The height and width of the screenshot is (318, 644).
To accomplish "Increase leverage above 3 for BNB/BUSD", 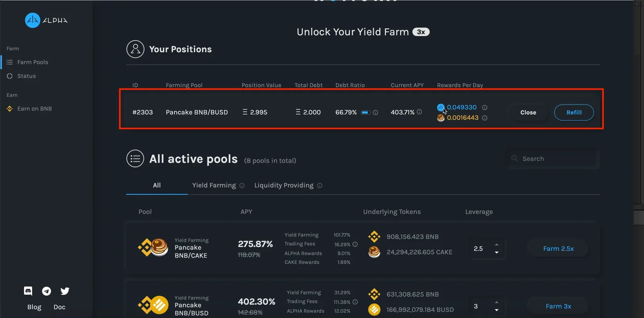I will [497, 302].
